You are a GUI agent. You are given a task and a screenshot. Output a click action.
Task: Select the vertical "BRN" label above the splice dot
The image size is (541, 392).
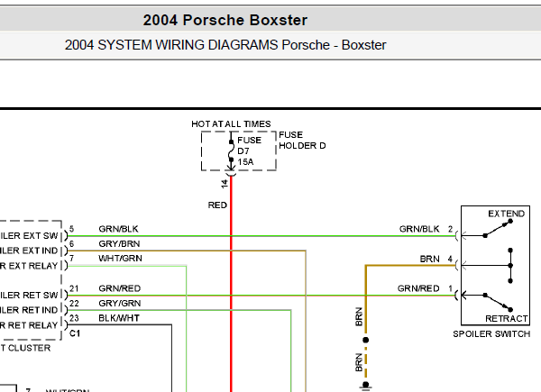click(x=359, y=316)
